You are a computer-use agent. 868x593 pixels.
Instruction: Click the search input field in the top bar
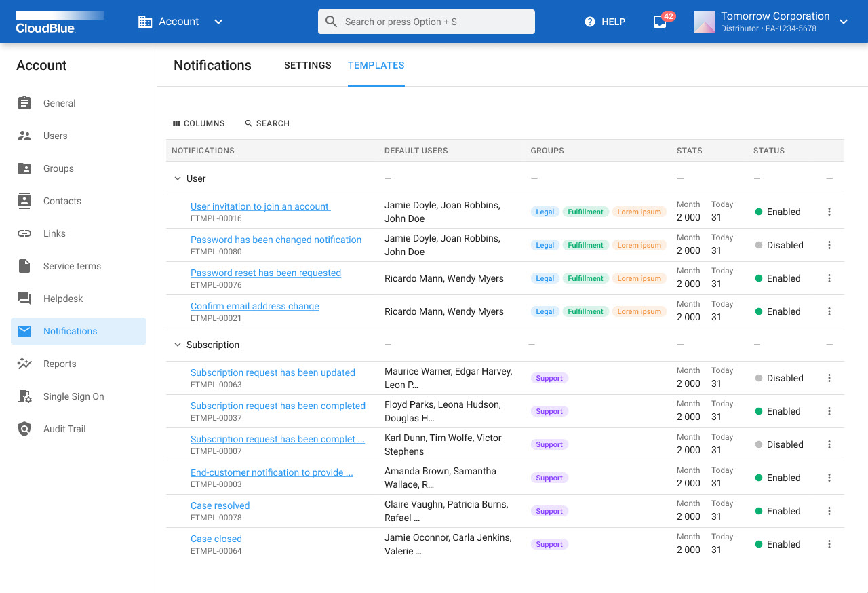426,21
